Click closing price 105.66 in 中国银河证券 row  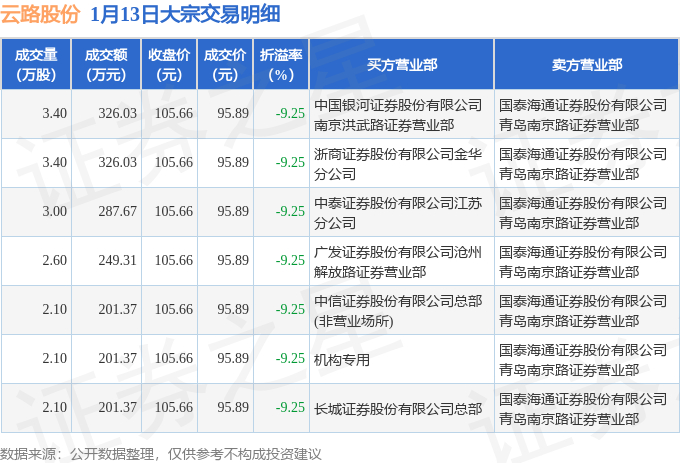click(x=174, y=113)
